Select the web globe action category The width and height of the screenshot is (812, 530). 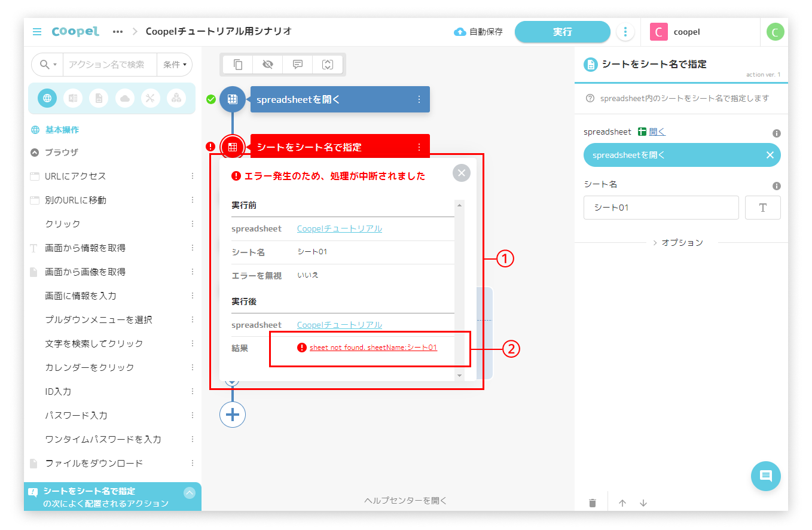(x=47, y=98)
